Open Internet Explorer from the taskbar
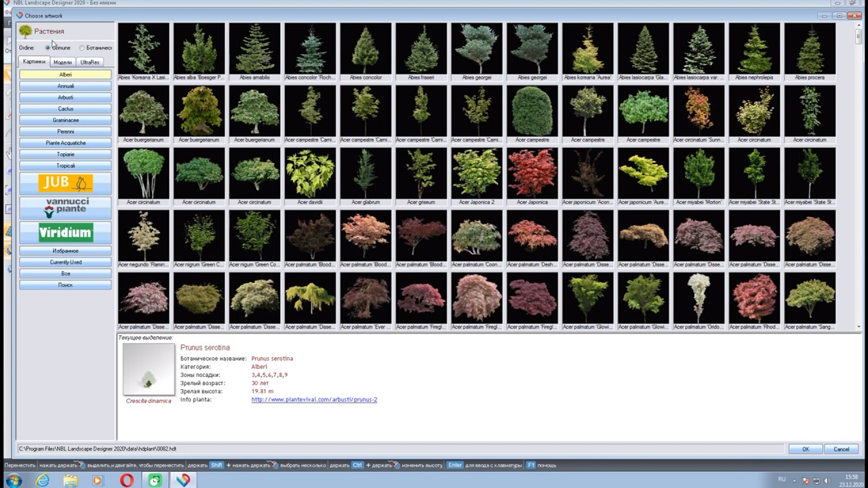868x488 pixels. coord(43,481)
